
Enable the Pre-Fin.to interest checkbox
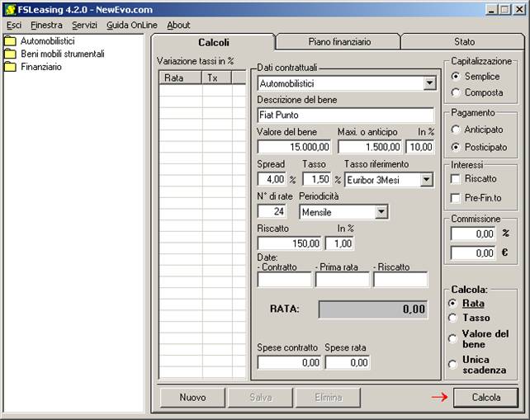tap(456, 198)
